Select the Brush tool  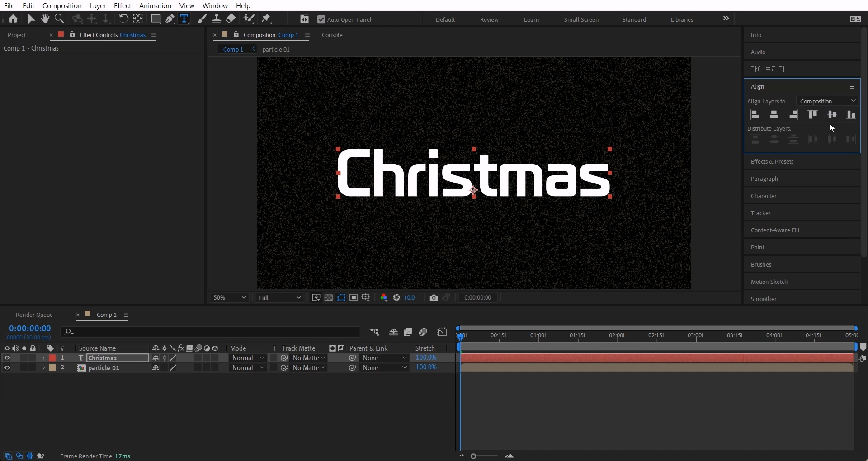(x=202, y=19)
